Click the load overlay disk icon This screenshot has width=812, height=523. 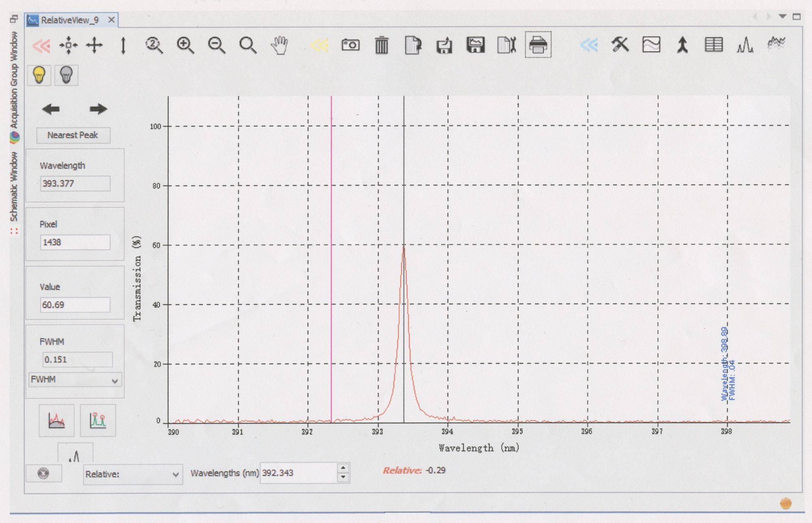[x=444, y=45]
